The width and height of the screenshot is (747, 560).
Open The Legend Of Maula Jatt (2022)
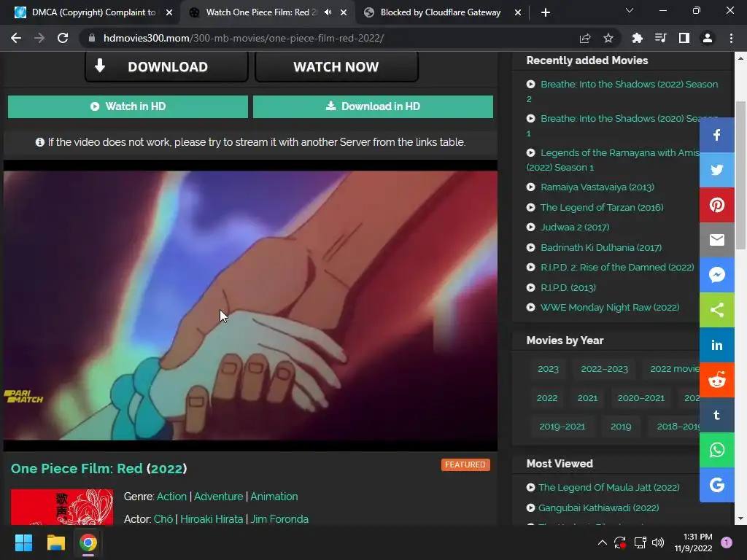click(x=609, y=487)
